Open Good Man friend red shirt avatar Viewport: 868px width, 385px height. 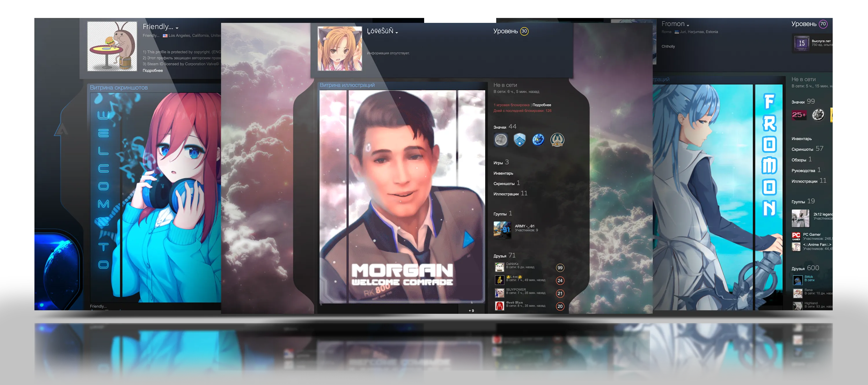coord(499,306)
